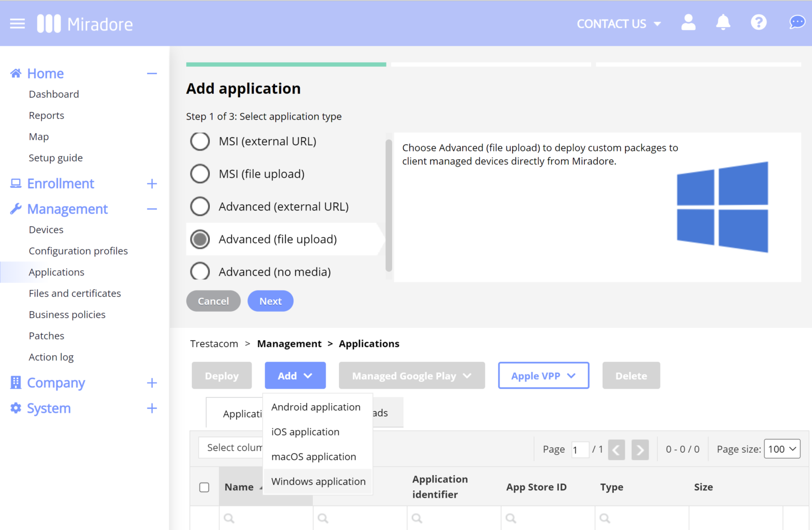The image size is (812, 530).
Task: Open help using the question mark icon
Action: coord(759,22)
